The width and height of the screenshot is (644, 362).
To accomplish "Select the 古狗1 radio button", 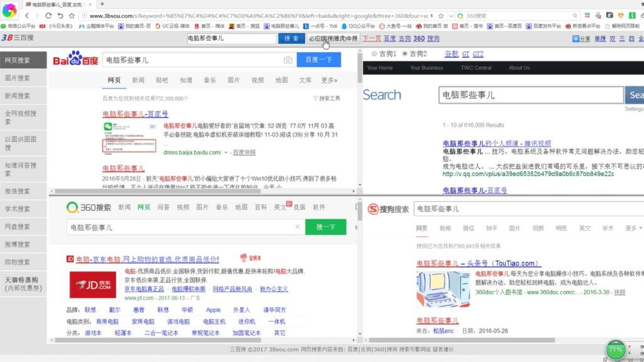I will pos(375,54).
